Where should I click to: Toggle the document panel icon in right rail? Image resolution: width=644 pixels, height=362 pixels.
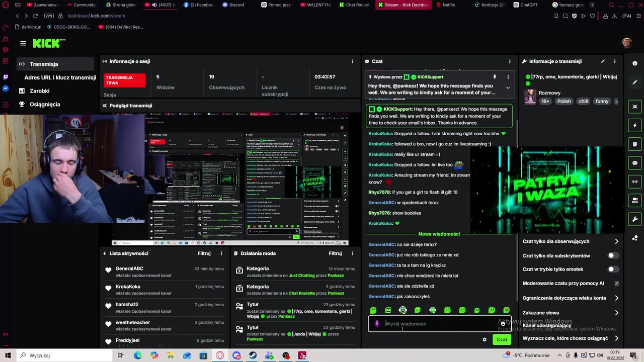tap(635, 144)
